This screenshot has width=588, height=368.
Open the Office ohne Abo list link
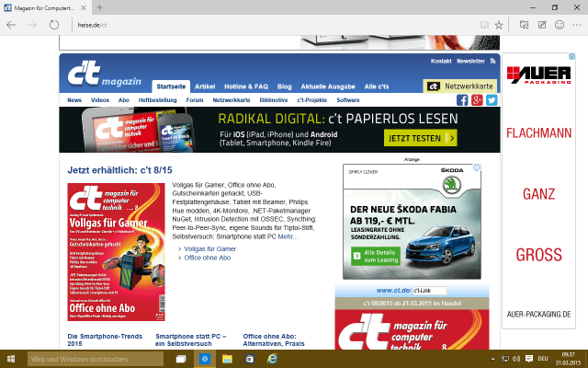(x=208, y=258)
